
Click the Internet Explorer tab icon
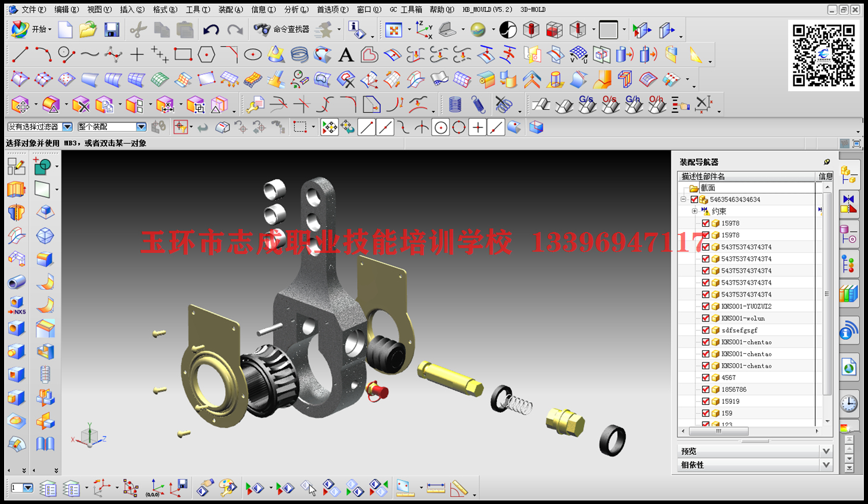849,367
